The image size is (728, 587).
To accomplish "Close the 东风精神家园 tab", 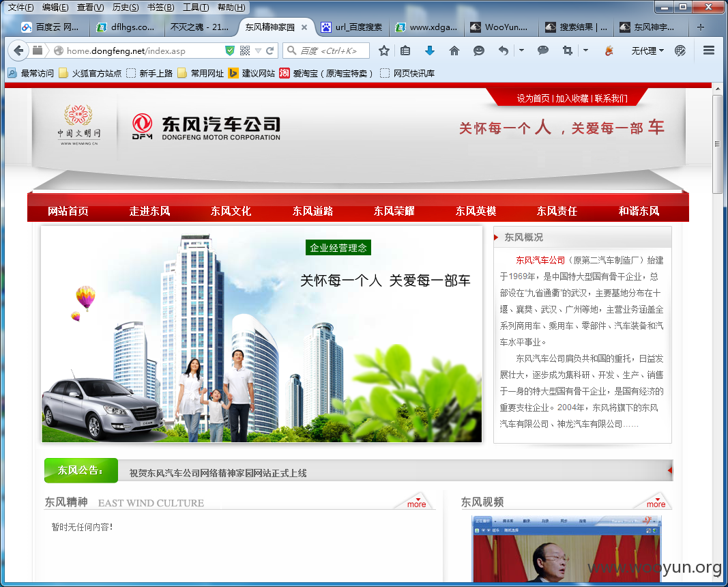I will [304, 27].
